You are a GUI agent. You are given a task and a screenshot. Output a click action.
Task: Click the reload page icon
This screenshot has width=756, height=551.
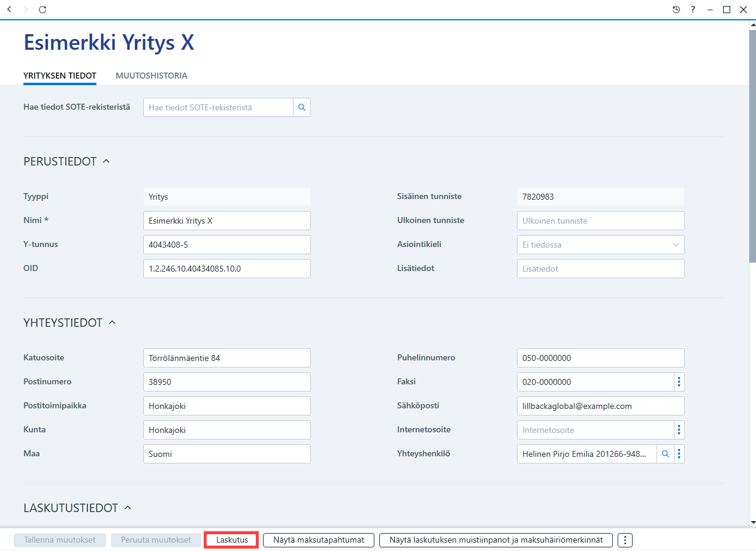point(43,10)
